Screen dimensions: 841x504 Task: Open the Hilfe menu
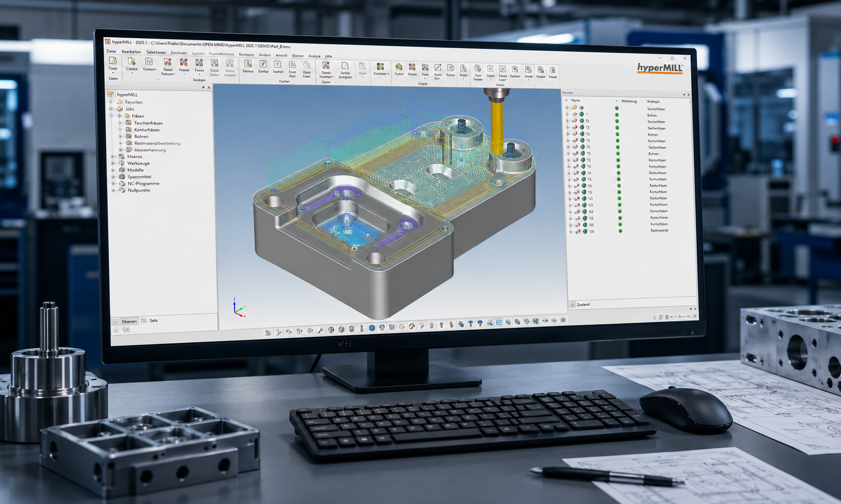pos(328,56)
